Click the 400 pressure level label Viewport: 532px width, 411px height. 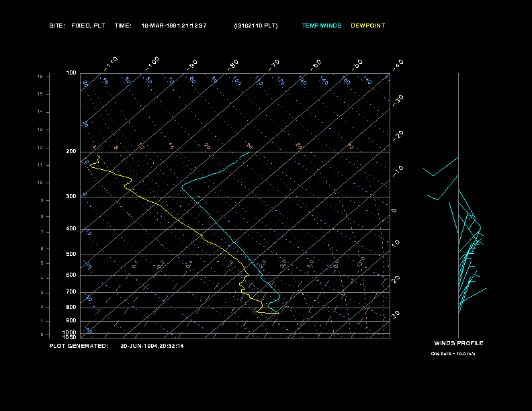coord(71,228)
